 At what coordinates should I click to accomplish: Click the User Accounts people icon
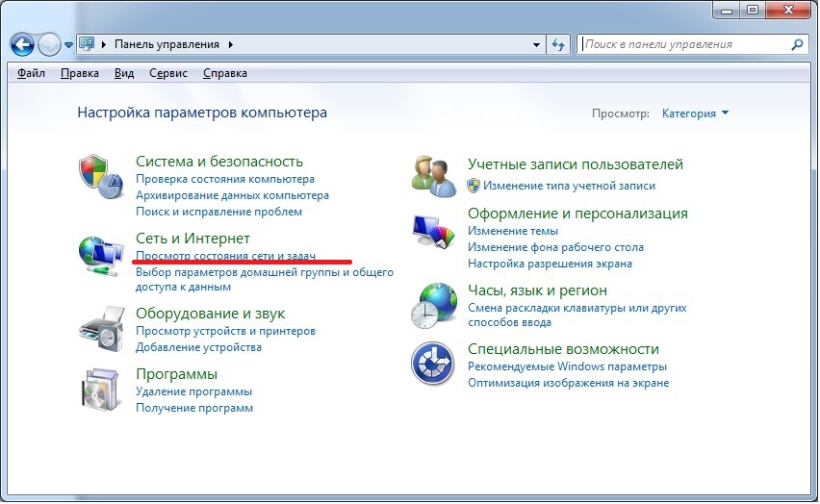coord(433,176)
